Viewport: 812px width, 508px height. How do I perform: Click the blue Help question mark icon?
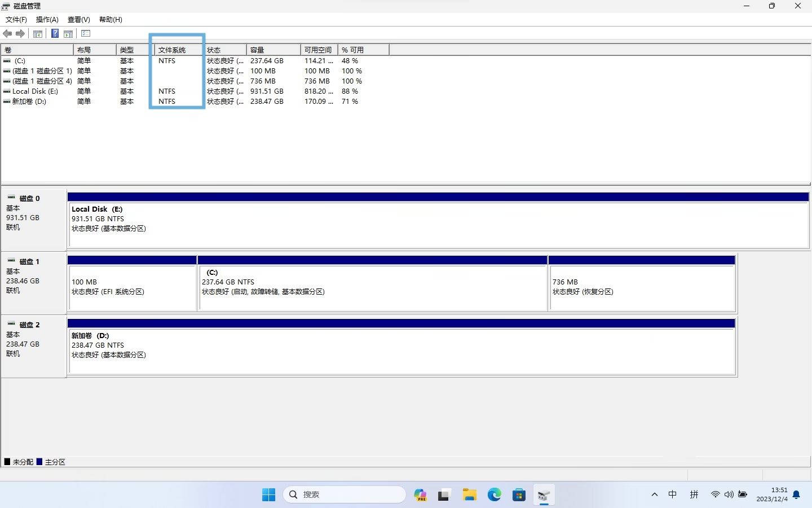point(55,34)
